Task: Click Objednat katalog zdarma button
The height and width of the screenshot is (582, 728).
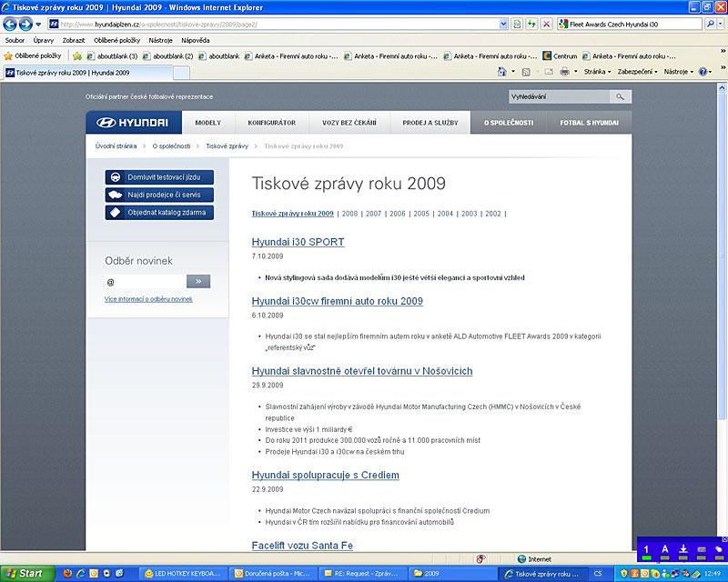Action: coord(159,213)
